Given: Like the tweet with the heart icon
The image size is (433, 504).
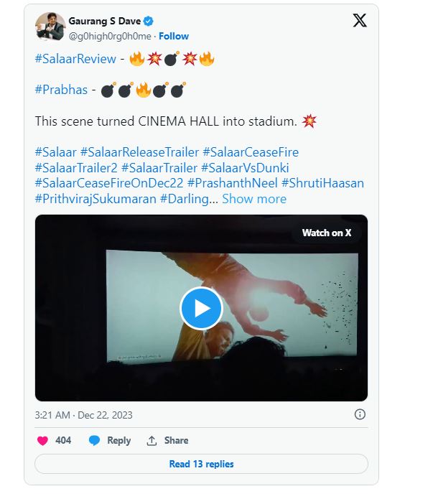Looking at the screenshot, I should [x=42, y=440].
